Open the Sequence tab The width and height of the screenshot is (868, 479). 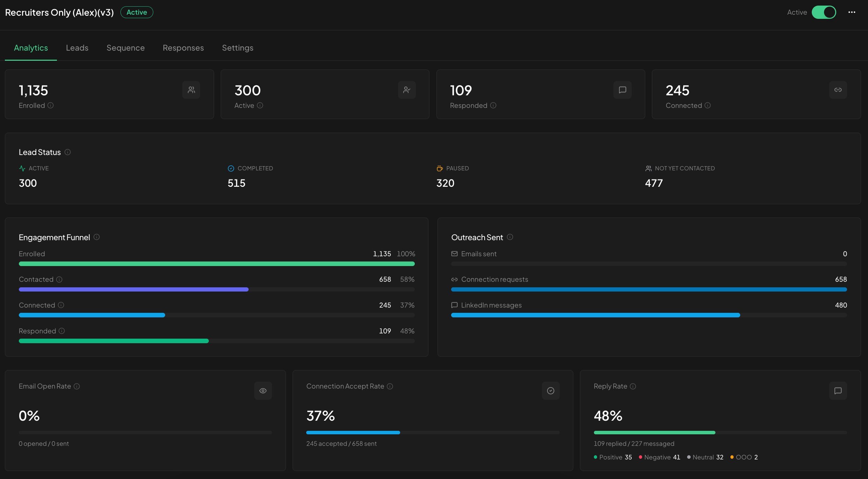pyautogui.click(x=126, y=48)
